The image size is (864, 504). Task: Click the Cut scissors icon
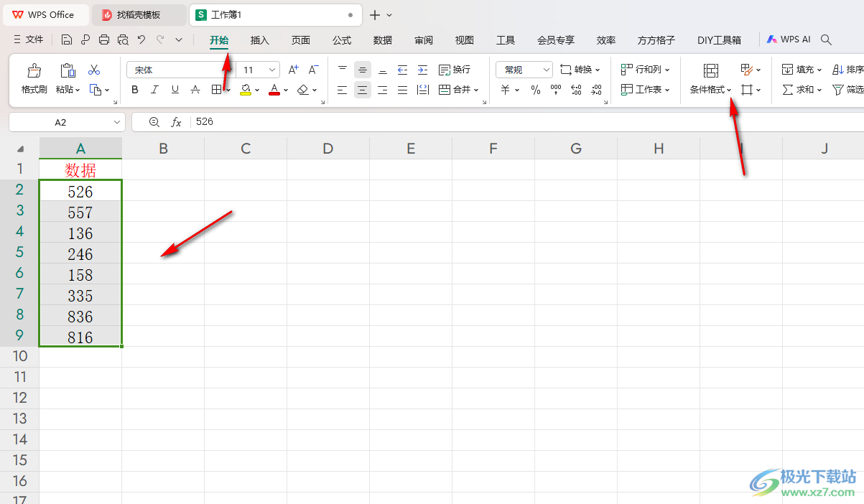[x=94, y=70]
